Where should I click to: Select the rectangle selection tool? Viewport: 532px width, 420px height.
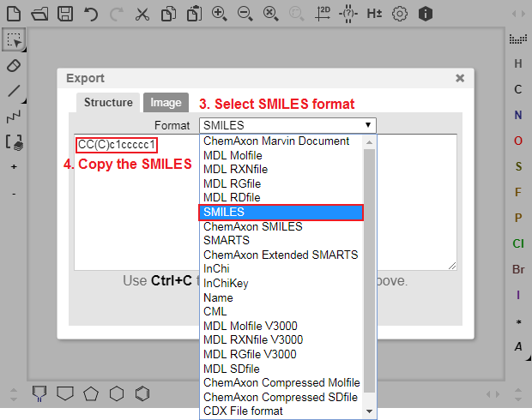pyautogui.click(x=14, y=39)
